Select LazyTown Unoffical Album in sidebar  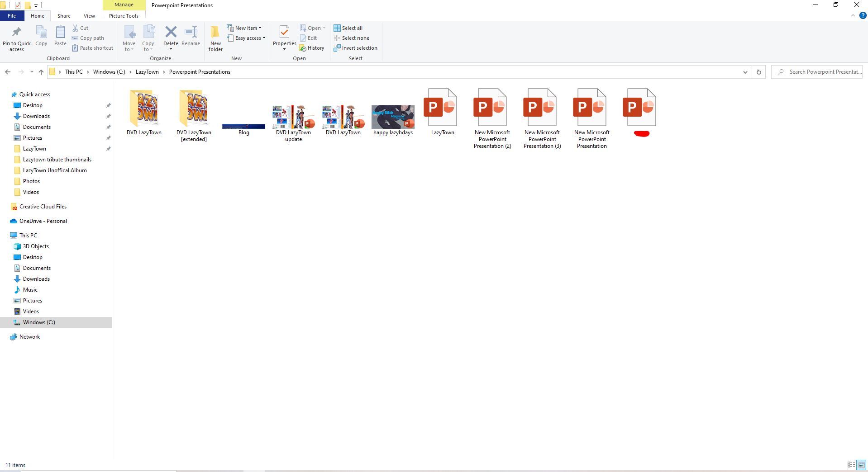(55, 170)
